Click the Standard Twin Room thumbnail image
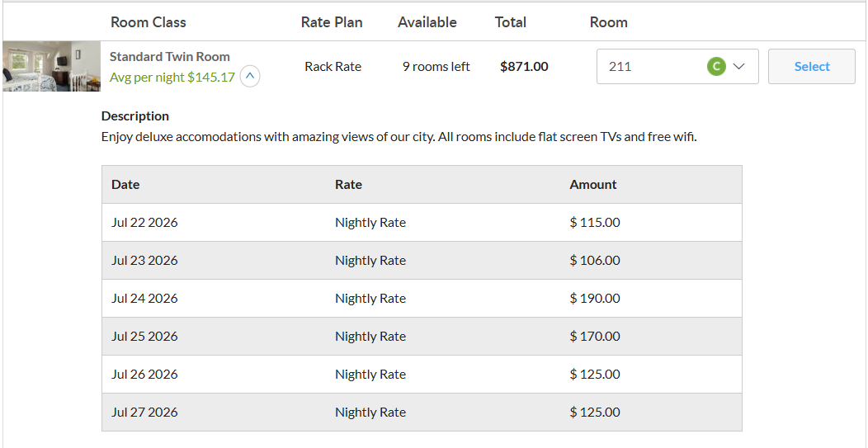The image size is (868, 448). (x=51, y=67)
